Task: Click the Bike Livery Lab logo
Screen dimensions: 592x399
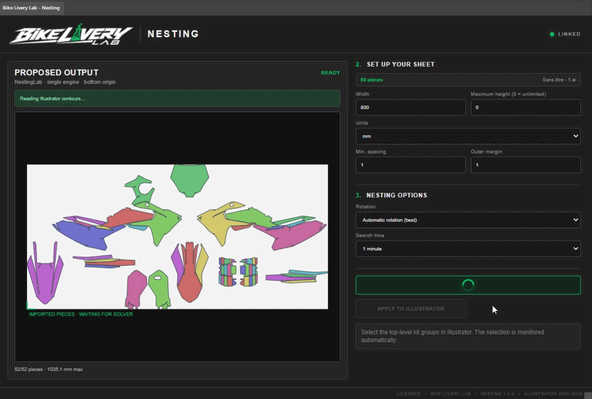Action: pyautogui.click(x=71, y=35)
